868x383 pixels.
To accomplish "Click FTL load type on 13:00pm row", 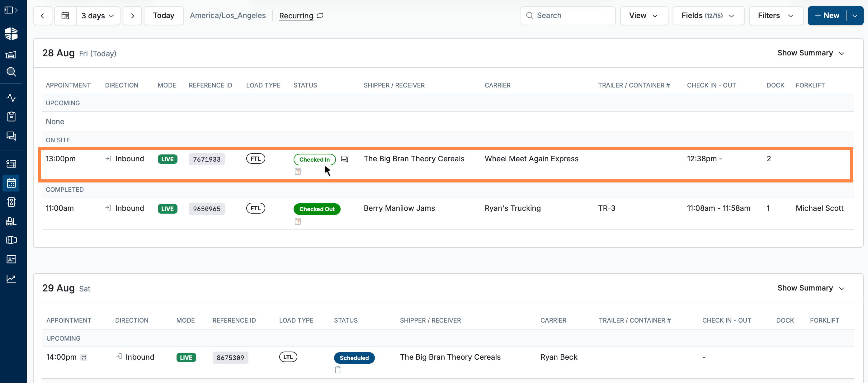I will click(x=255, y=158).
